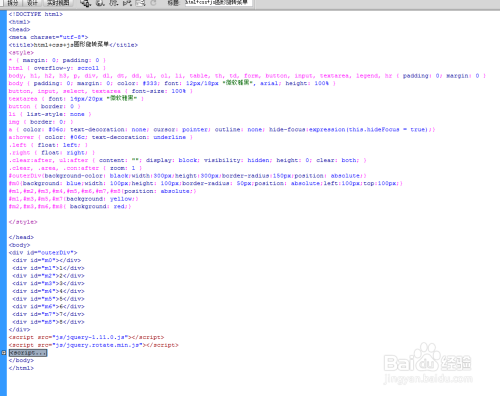500x396 pixels.
Task: Click the div id="m0" line
Action: [47, 260]
